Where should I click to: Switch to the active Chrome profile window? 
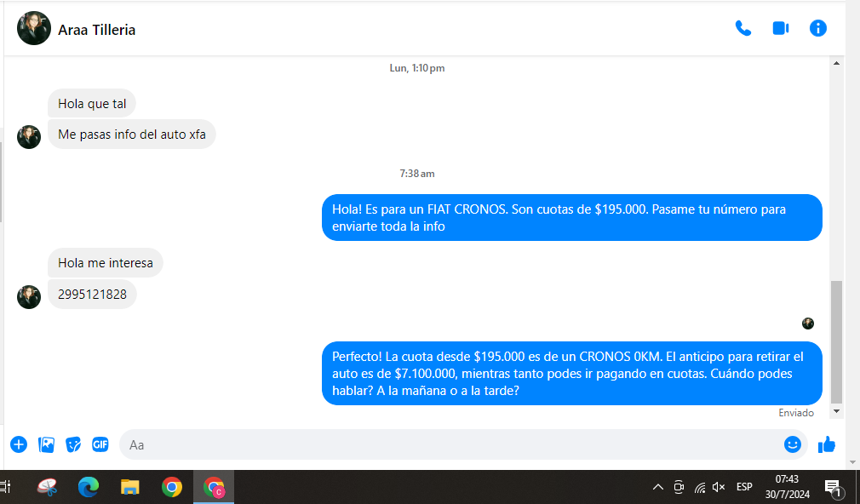point(214,487)
